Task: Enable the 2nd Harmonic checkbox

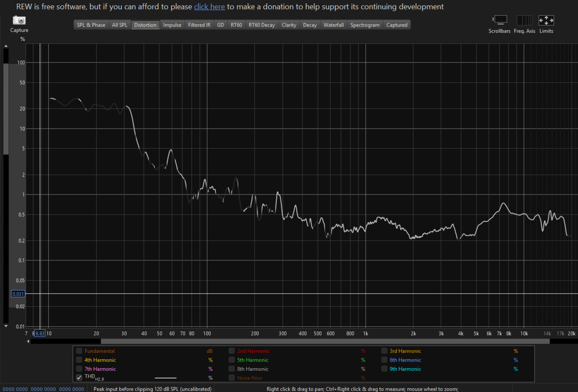Action: (232, 351)
